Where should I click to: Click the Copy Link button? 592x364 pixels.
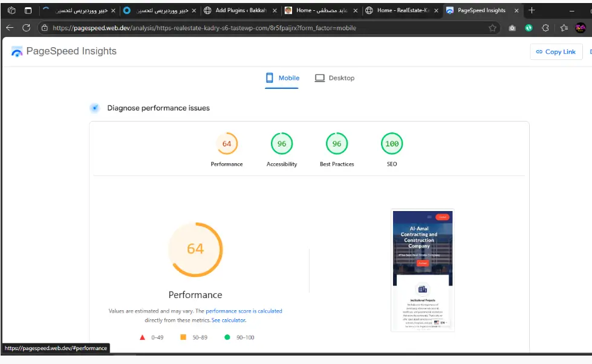tap(556, 51)
